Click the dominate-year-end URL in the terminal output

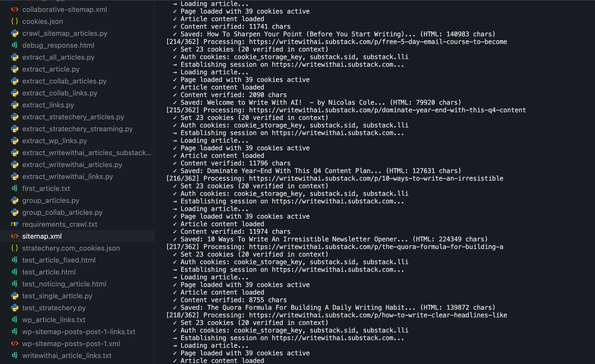pos(387,110)
